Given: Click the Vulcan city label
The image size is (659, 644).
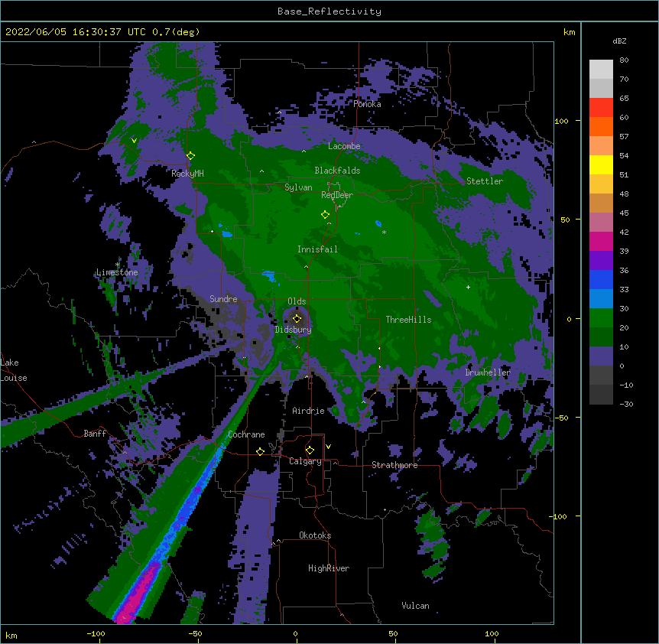Looking at the screenshot, I should click(x=415, y=606).
